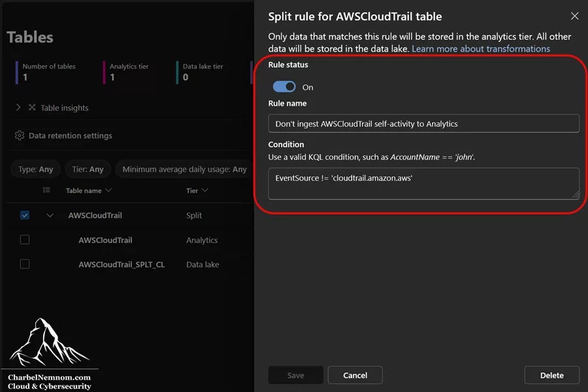Open Minimum average daily usage filter
Screen dimensions: 588x392
coord(184,169)
